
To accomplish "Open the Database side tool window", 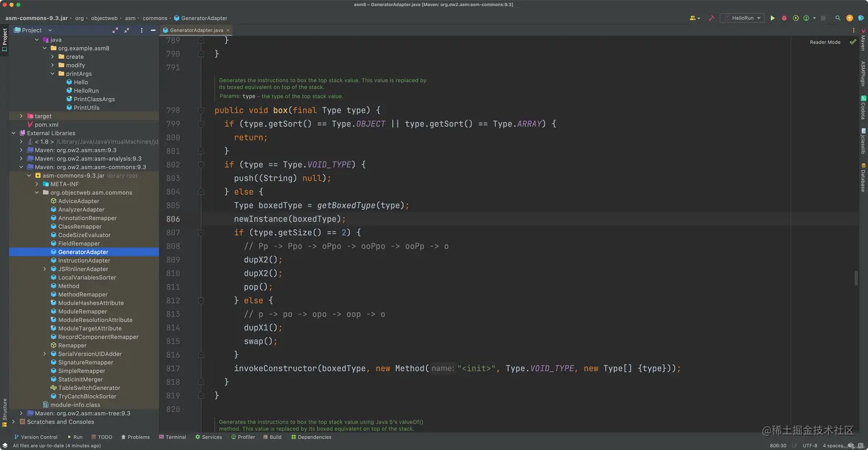I will pos(863,177).
